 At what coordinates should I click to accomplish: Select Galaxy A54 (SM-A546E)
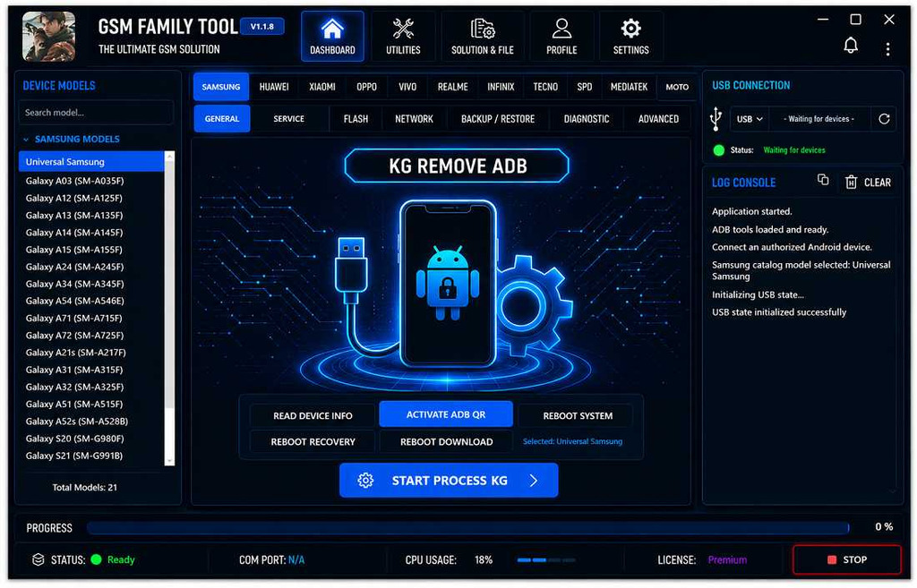[x=91, y=301]
